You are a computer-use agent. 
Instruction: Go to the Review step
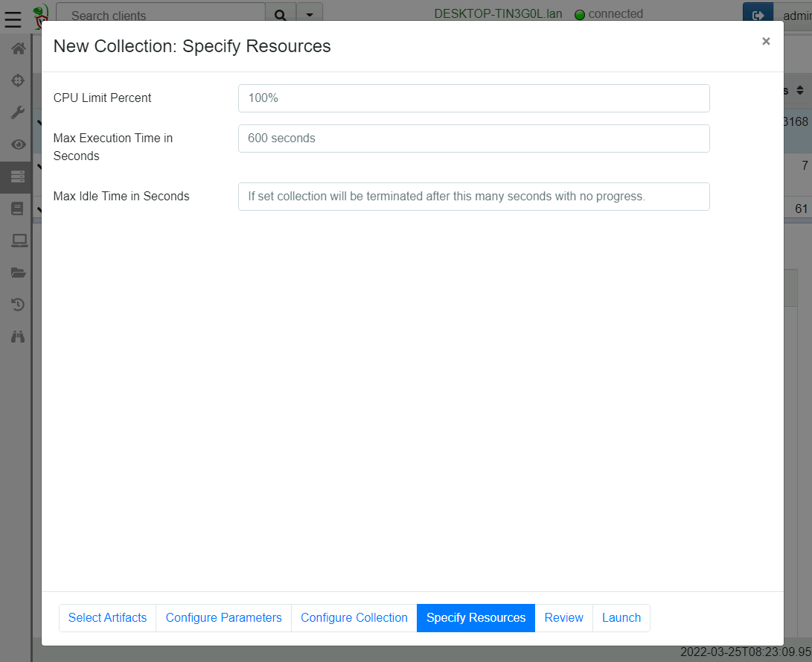pyautogui.click(x=563, y=617)
